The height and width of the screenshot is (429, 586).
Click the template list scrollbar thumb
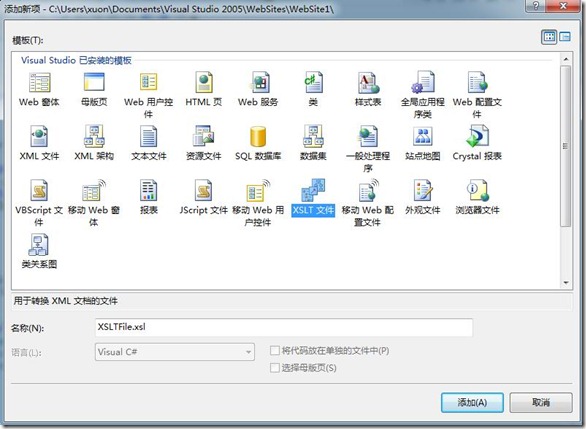click(x=566, y=146)
